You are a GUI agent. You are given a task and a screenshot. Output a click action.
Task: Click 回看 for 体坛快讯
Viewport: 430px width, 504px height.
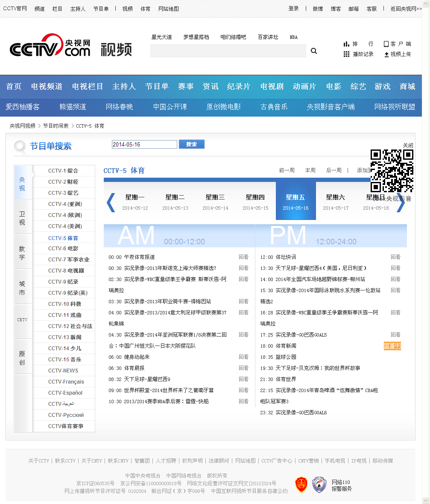395,257
